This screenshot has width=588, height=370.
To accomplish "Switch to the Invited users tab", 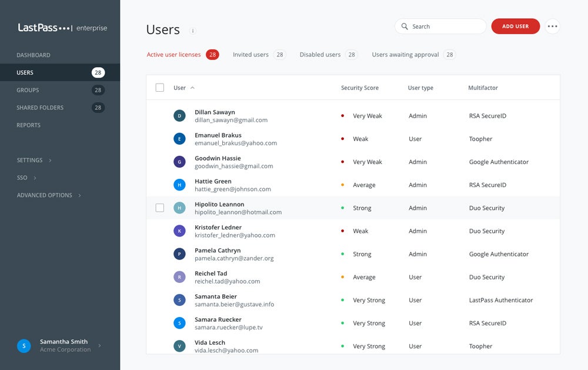I will [x=250, y=55].
